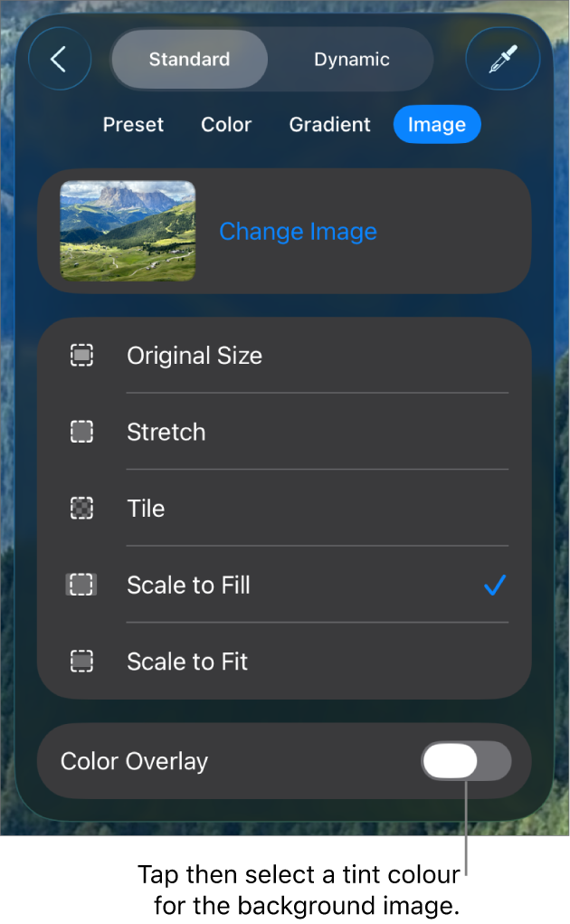Screen dimensions: 570x924
Task: Tap the Change Image link
Action: pyautogui.click(x=298, y=232)
